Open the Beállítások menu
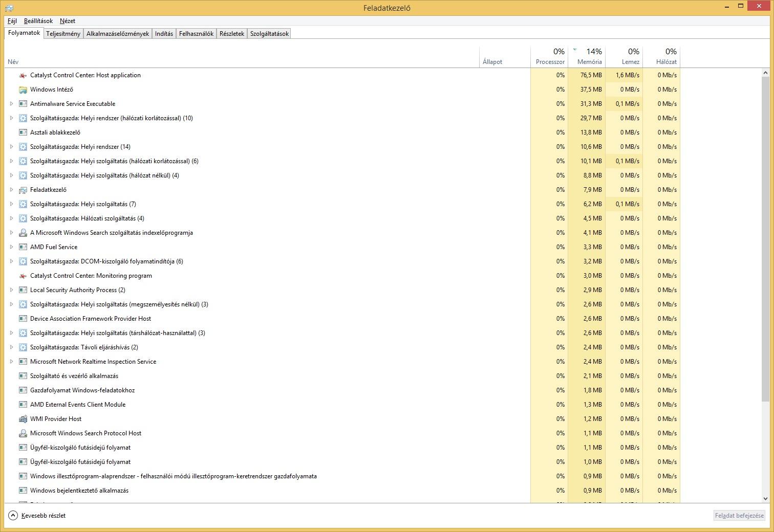Viewport: 774px width, 532px height. (x=38, y=21)
